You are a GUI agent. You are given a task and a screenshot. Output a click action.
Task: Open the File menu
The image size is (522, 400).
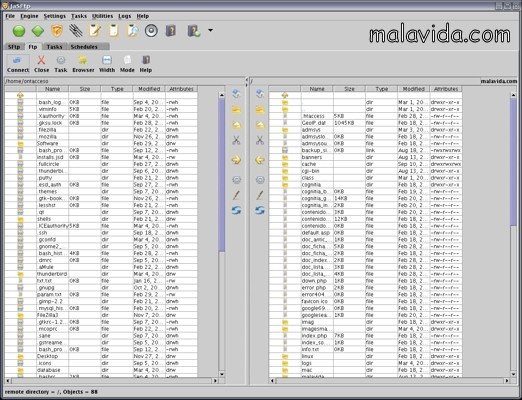point(10,16)
